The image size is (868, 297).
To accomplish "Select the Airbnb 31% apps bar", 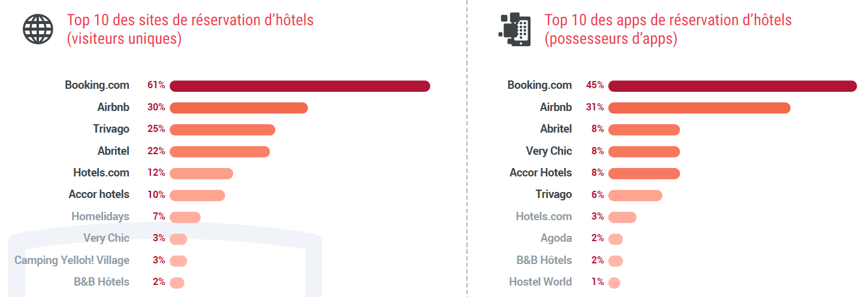I will [x=699, y=108].
